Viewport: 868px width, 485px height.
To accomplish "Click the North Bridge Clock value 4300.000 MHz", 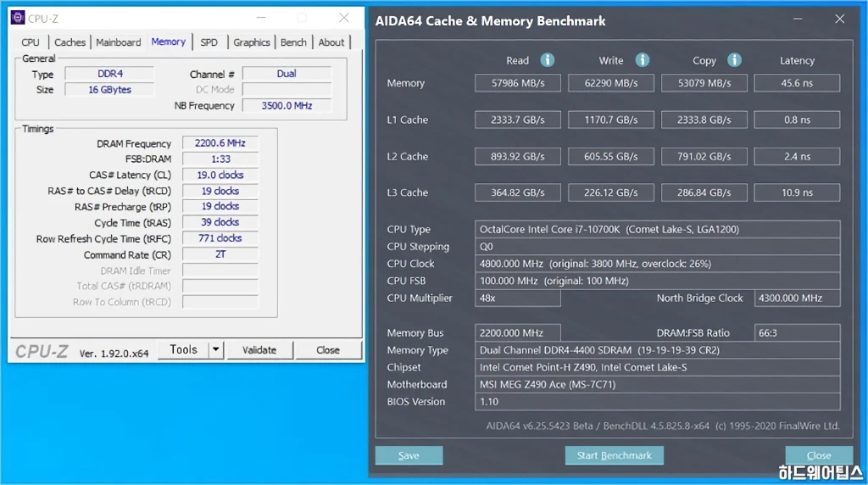I will (797, 298).
